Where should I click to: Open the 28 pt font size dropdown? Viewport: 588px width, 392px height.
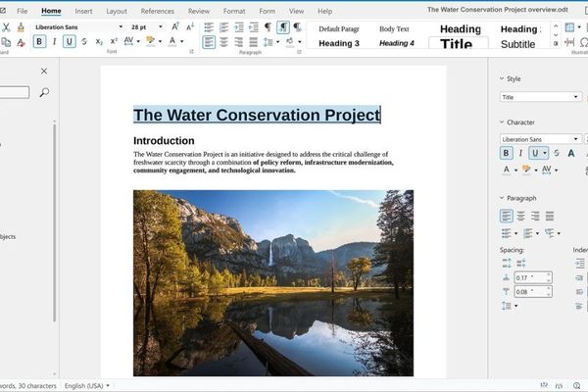pyautogui.click(x=160, y=26)
